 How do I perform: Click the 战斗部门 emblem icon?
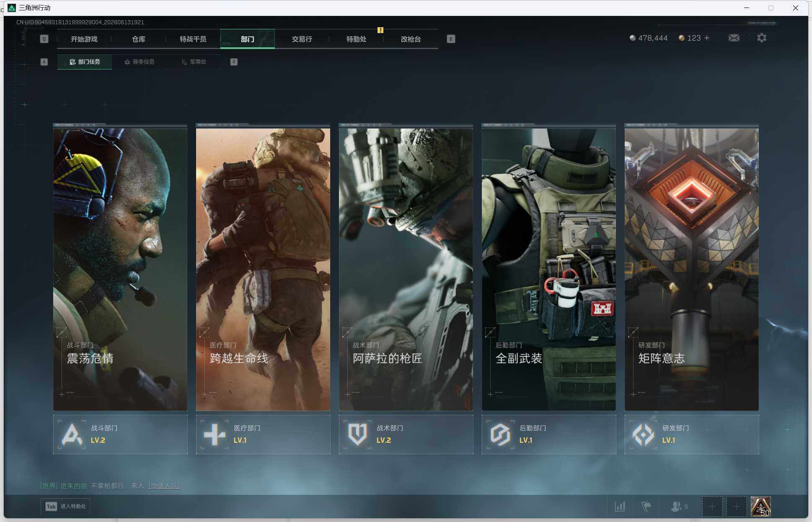coord(72,435)
